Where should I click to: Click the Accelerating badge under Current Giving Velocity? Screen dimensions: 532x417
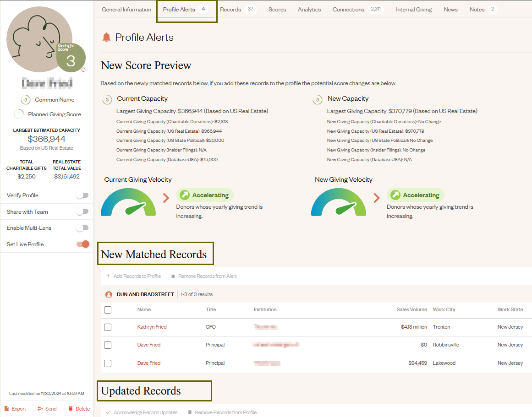click(204, 195)
